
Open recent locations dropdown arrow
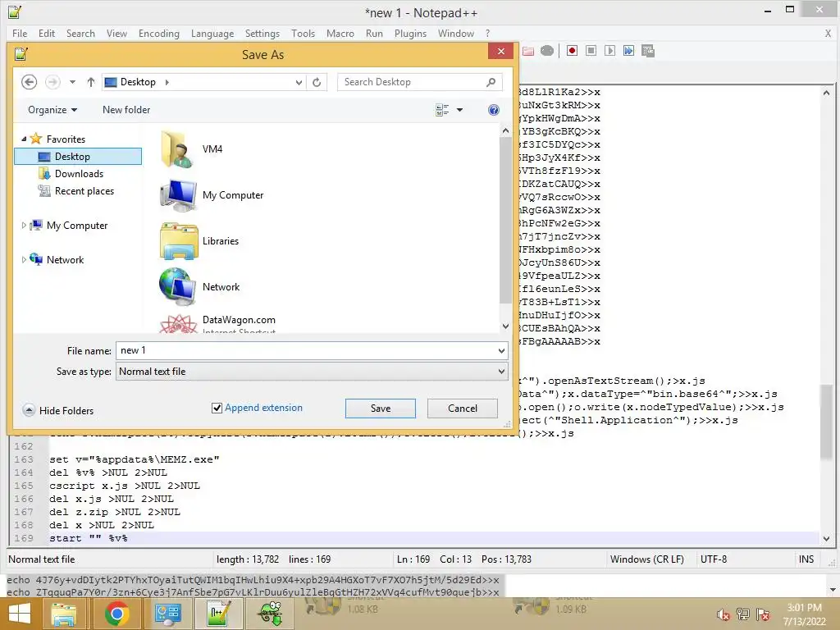72,82
